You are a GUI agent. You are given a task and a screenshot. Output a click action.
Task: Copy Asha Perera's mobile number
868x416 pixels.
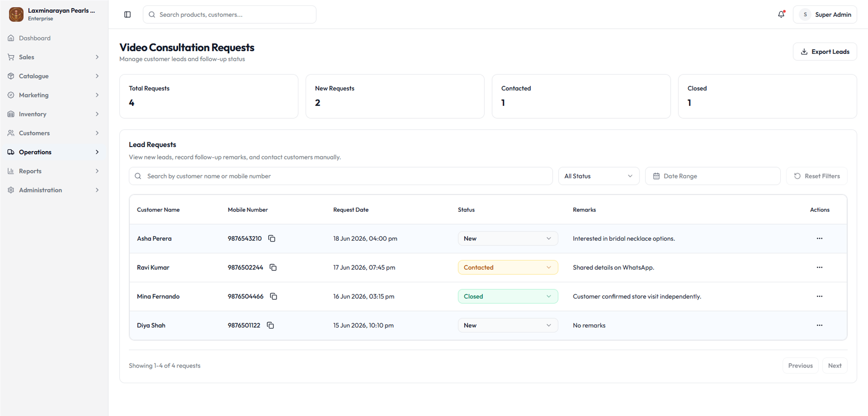[272, 238]
